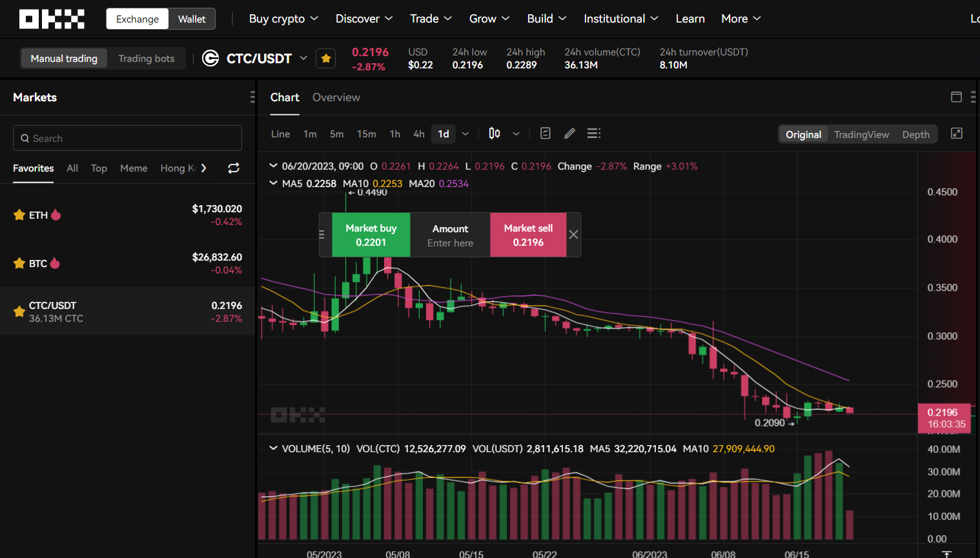Select the 4h timeframe
Image resolution: width=980 pixels, height=558 pixels.
(419, 134)
